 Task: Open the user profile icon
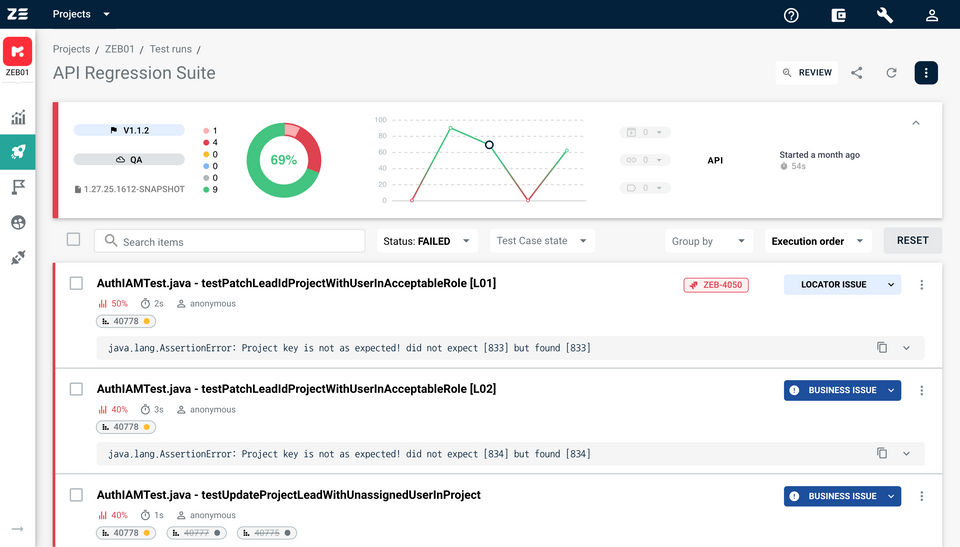pyautogui.click(x=932, y=15)
